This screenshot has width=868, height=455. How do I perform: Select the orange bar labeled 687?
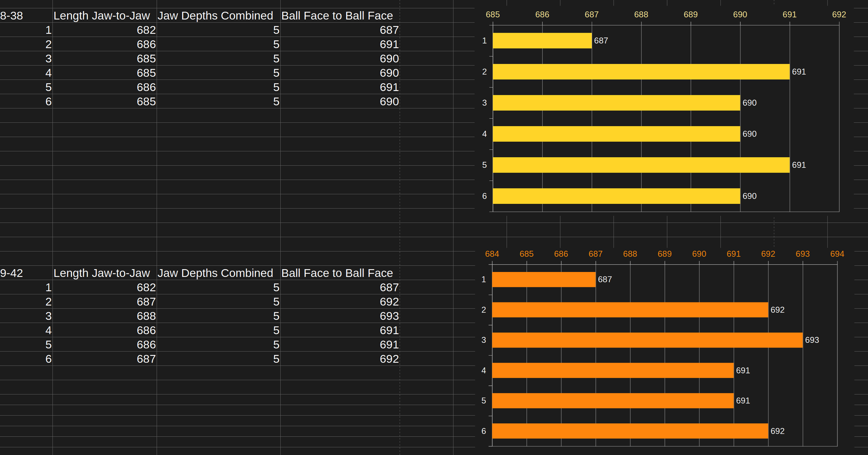[x=544, y=279]
